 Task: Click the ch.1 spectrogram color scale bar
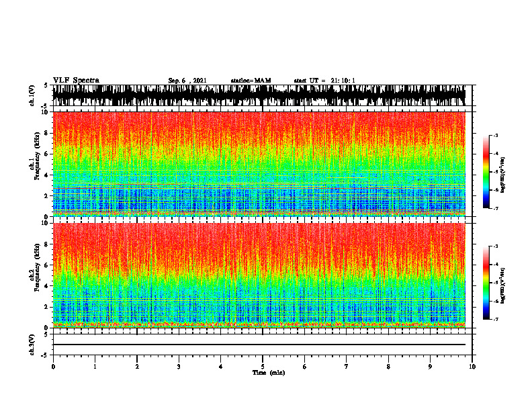[x=486, y=172]
